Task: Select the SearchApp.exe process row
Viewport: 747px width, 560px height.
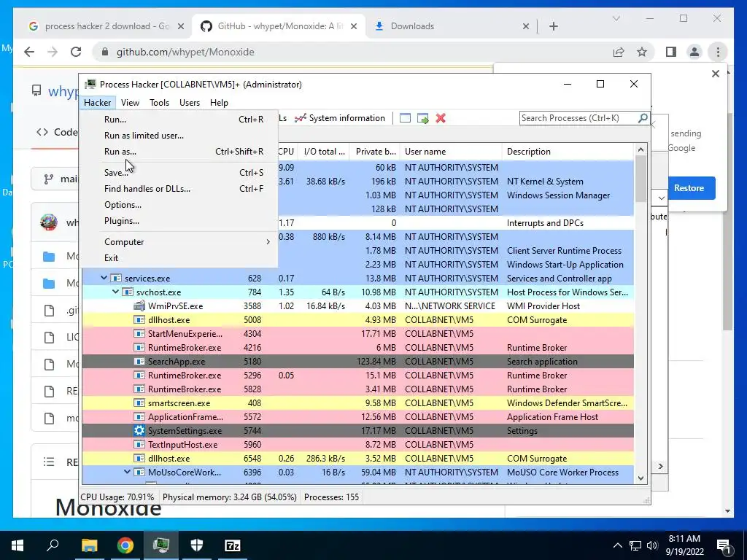Action: tap(357, 362)
